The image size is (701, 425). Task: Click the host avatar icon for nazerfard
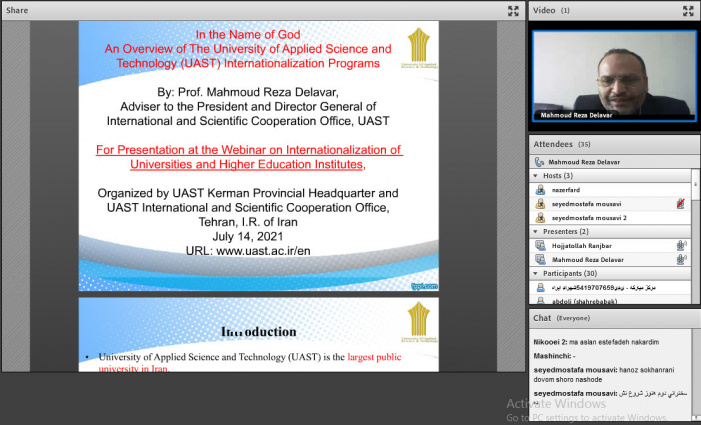pyautogui.click(x=541, y=189)
